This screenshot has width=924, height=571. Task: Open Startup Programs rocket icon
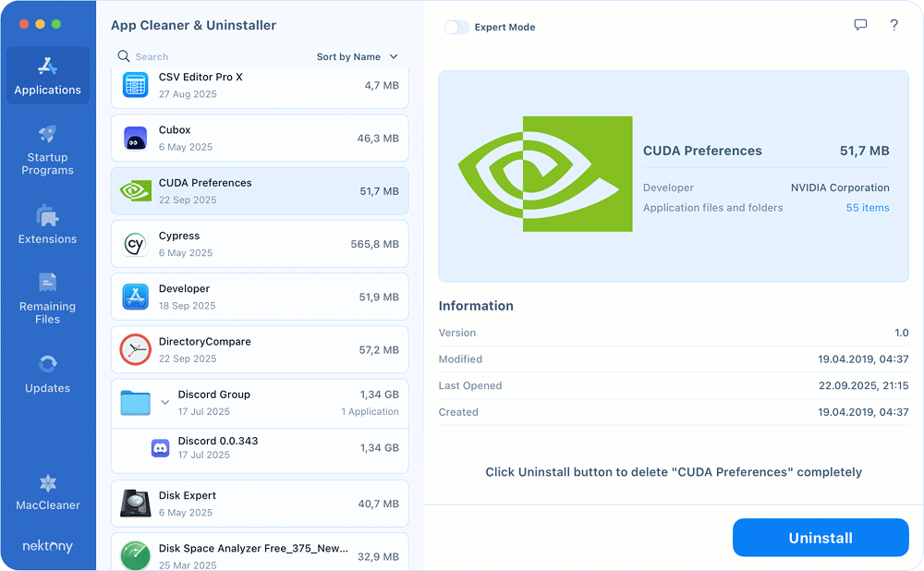pyautogui.click(x=48, y=136)
